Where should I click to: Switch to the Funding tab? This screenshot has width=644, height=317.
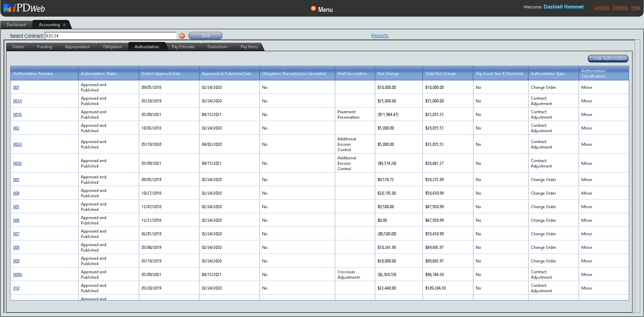(44, 47)
